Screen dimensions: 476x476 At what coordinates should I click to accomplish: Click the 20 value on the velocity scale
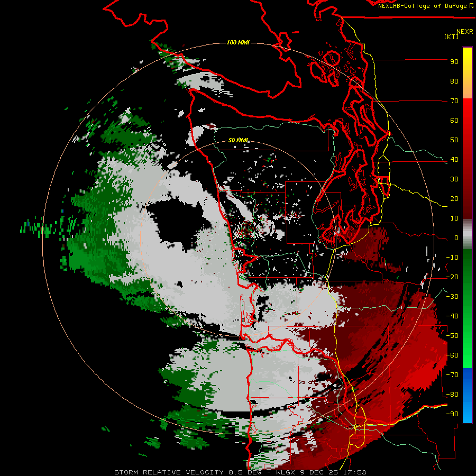click(454, 199)
